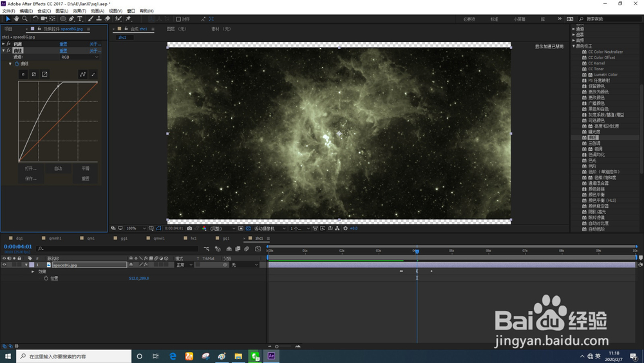Viewport: 644px width, 363px height.
Task: Click the motion blur enable icon in timeline
Action: point(247,249)
